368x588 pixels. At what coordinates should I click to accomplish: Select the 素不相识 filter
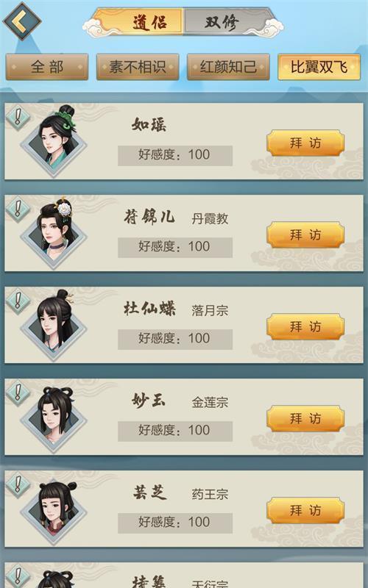138,67
